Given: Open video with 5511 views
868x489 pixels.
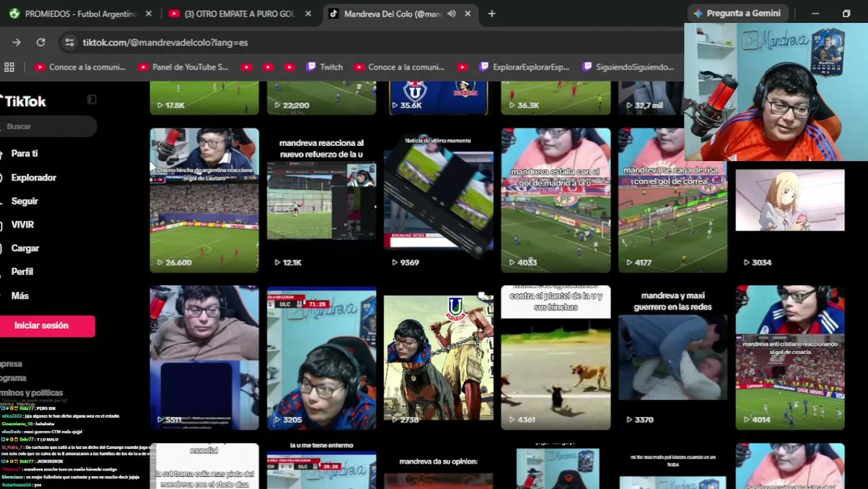Looking at the screenshot, I should coord(204,358).
